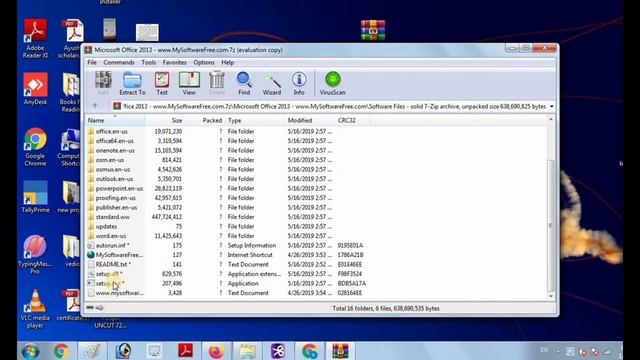Open the Favorites menu
Viewport: 640px width, 360px height.
tap(174, 62)
